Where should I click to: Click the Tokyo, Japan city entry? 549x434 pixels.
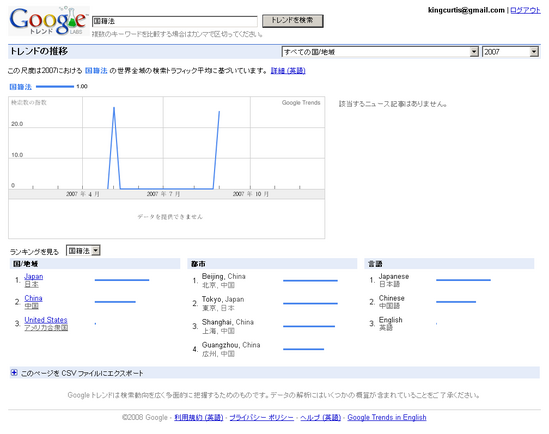pyautogui.click(x=223, y=303)
